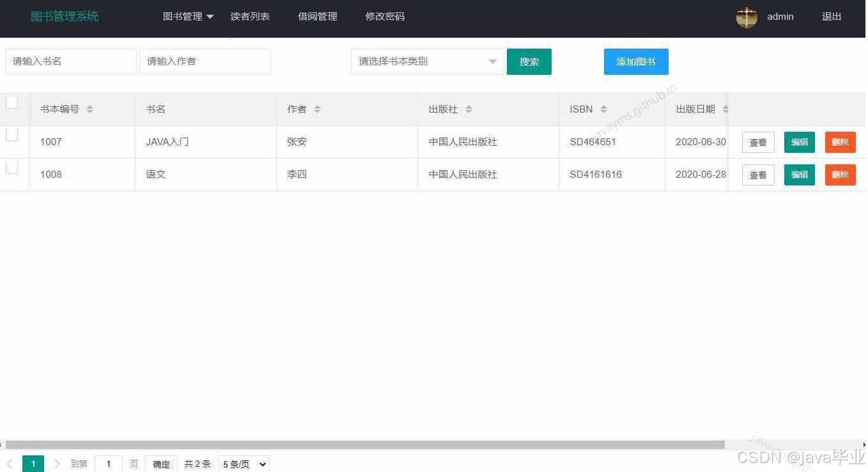The image size is (868, 472).
Task: Go to next page arrow
Action: [57, 464]
